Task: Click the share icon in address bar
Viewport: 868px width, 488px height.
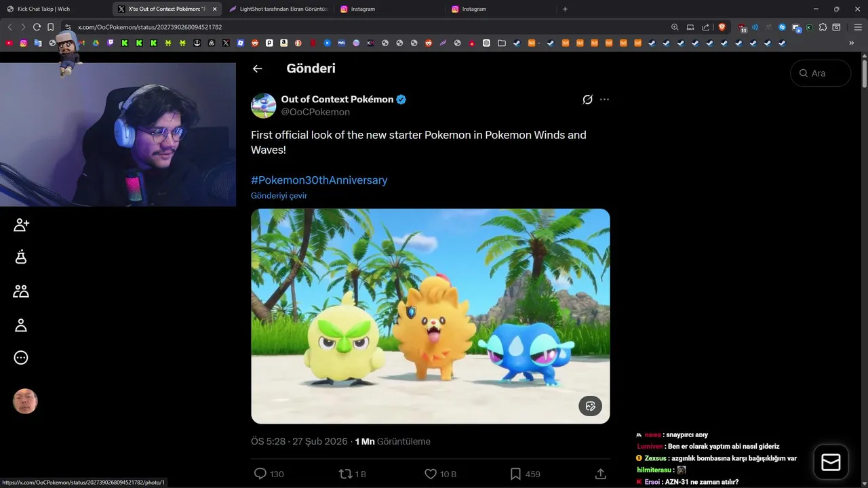Action: pos(705,27)
